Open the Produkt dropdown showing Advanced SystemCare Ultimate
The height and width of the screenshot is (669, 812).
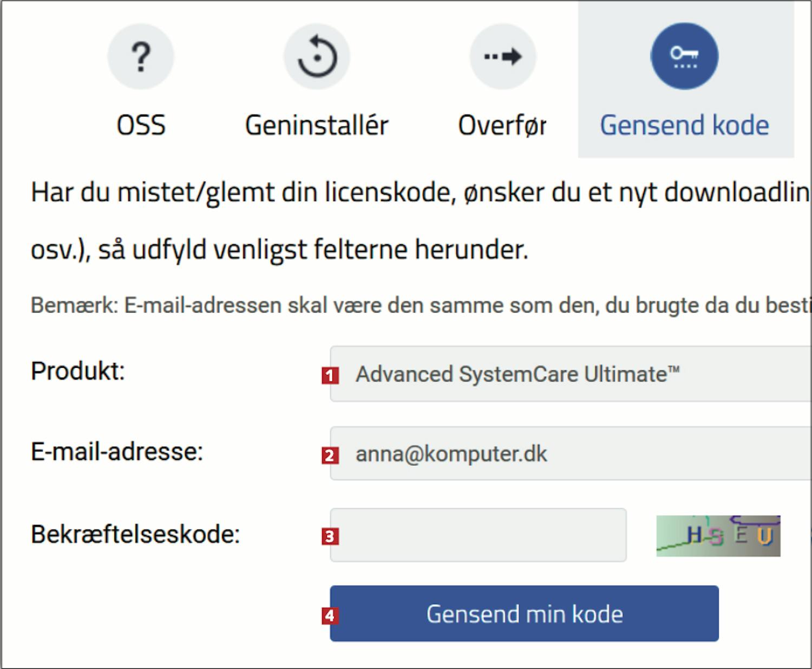tap(571, 374)
